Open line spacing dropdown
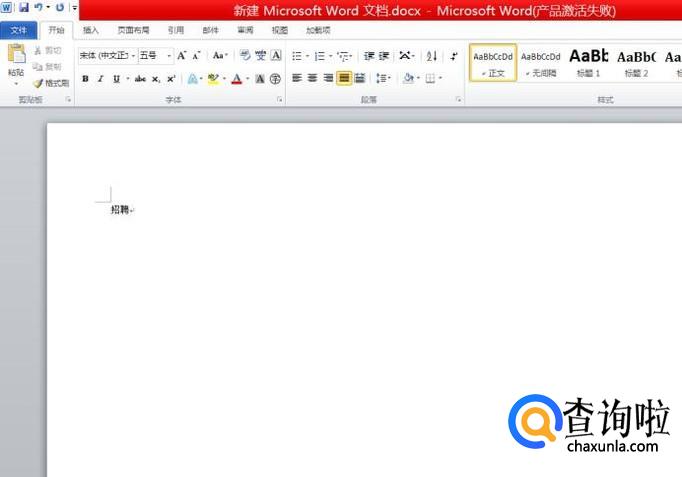Screen dimensions: 682x477 pos(383,78)
